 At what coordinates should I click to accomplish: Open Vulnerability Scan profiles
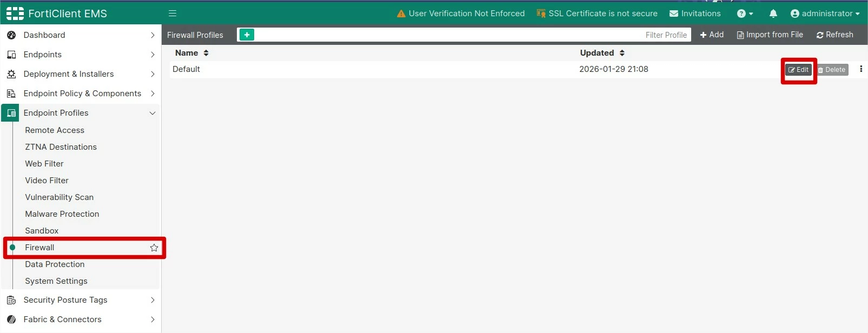59,197
